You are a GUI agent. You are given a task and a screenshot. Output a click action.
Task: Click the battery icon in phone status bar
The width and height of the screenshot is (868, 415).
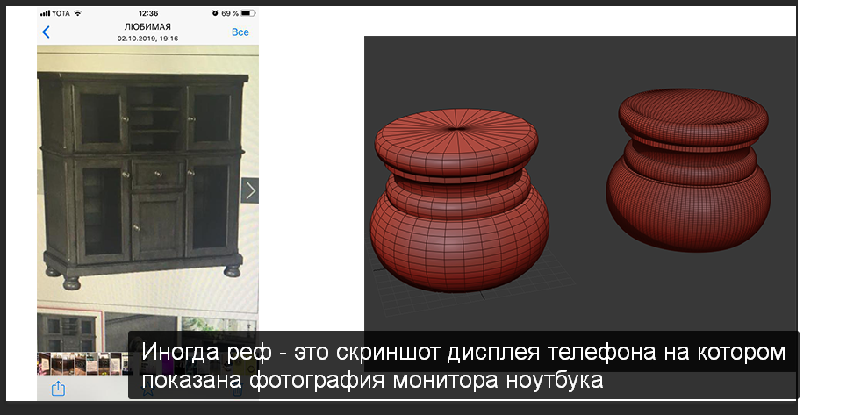pyautogui.click(x=248, y=13)
